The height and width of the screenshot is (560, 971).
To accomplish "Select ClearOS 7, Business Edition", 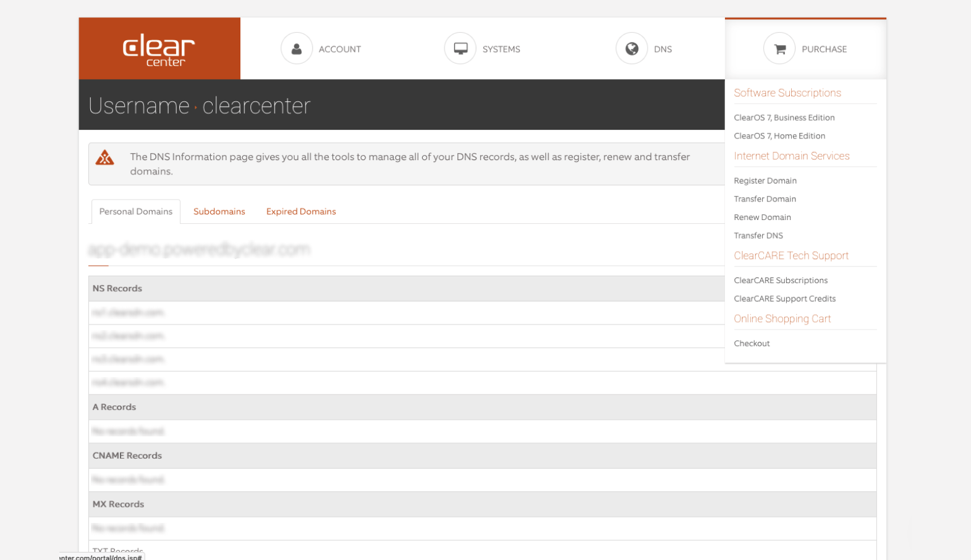I will click(784, 117).
